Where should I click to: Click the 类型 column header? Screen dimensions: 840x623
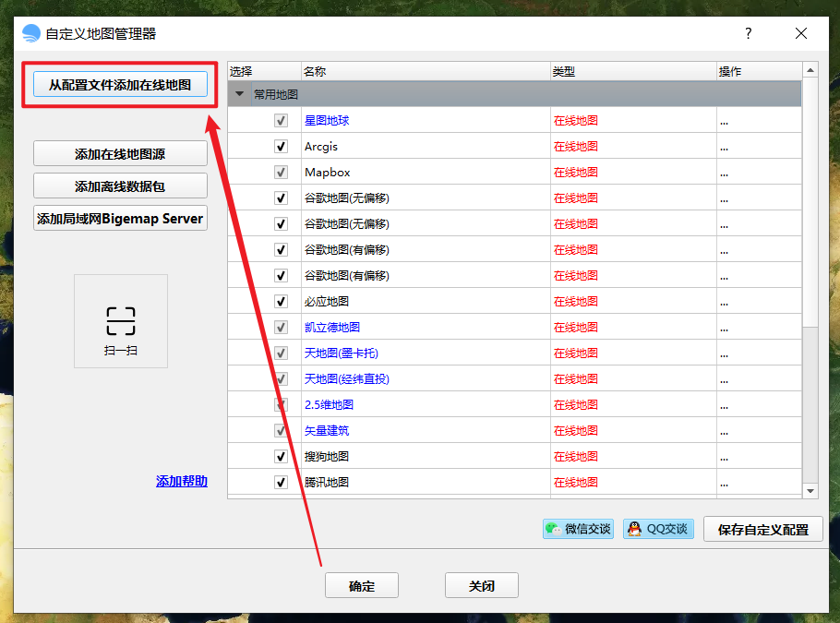634,71
